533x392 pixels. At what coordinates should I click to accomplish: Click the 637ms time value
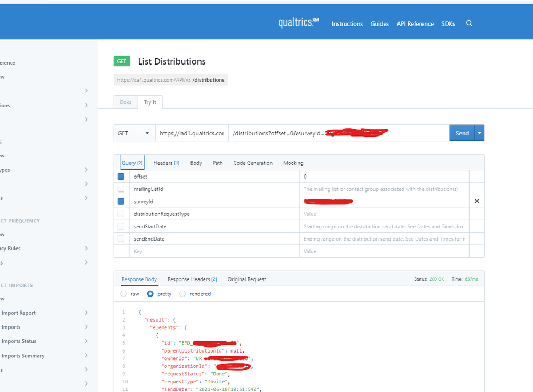coord(471,279)
